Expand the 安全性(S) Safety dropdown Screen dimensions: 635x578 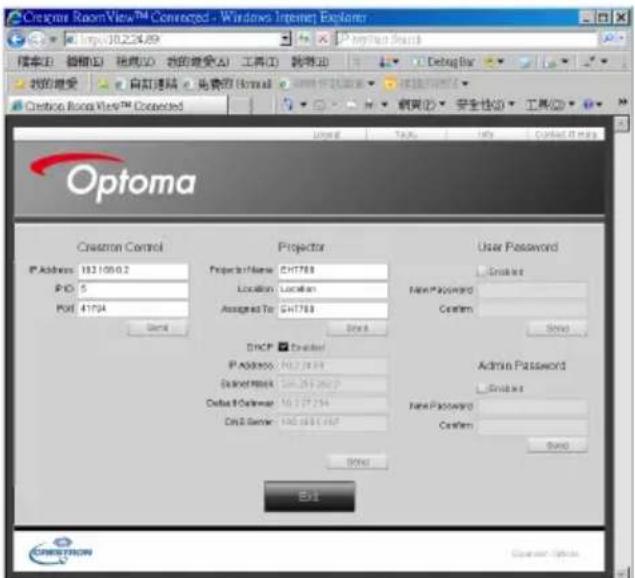tap(485, 105)
